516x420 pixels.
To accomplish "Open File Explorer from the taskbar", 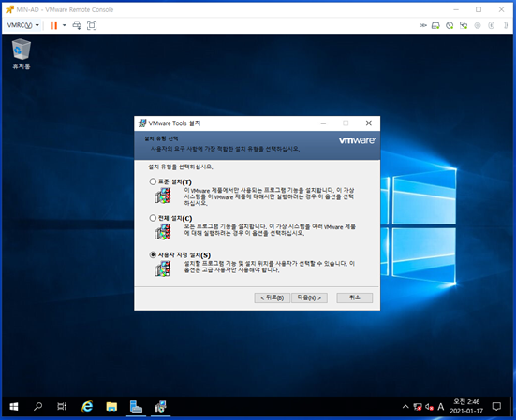I will 111,407.
